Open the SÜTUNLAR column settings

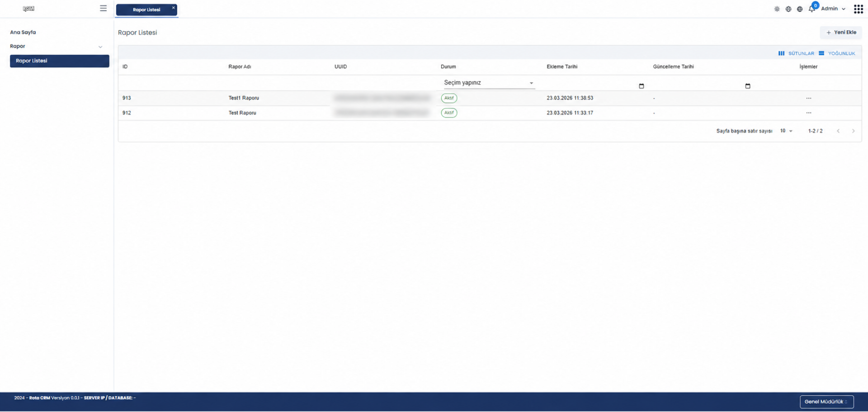click(796, 53)
